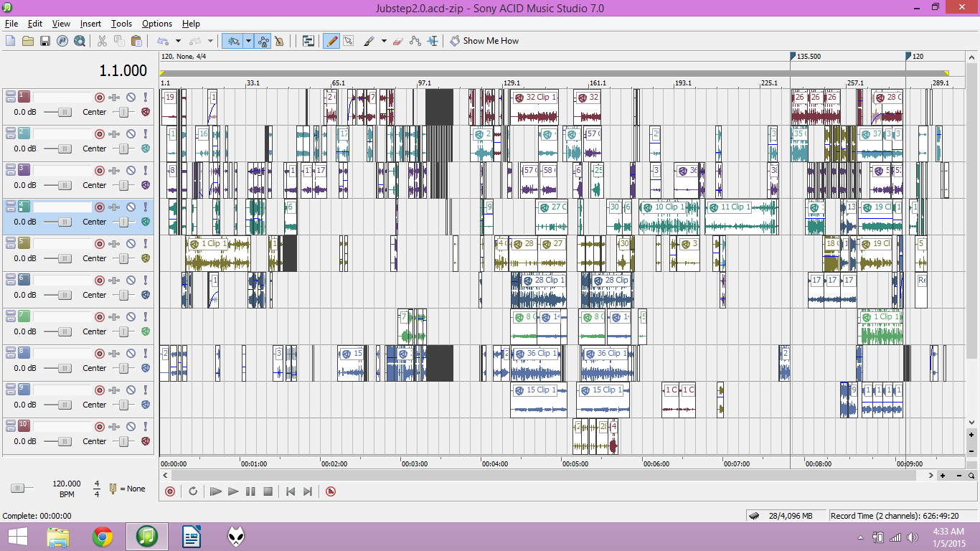This screenshot has height=551, width=980.
Task: Click the Cut scissors icon
Action: pyautogui.click(x=102, y=41)
